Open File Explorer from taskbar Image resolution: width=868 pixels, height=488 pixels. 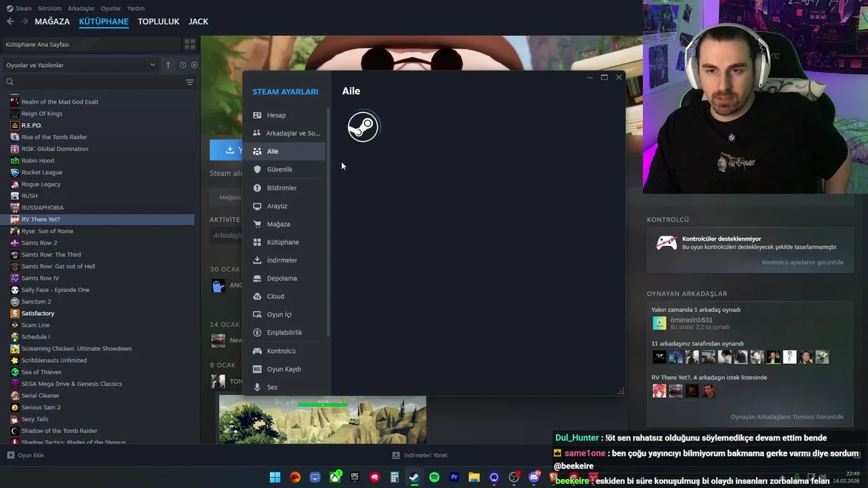tap(474, 477)
